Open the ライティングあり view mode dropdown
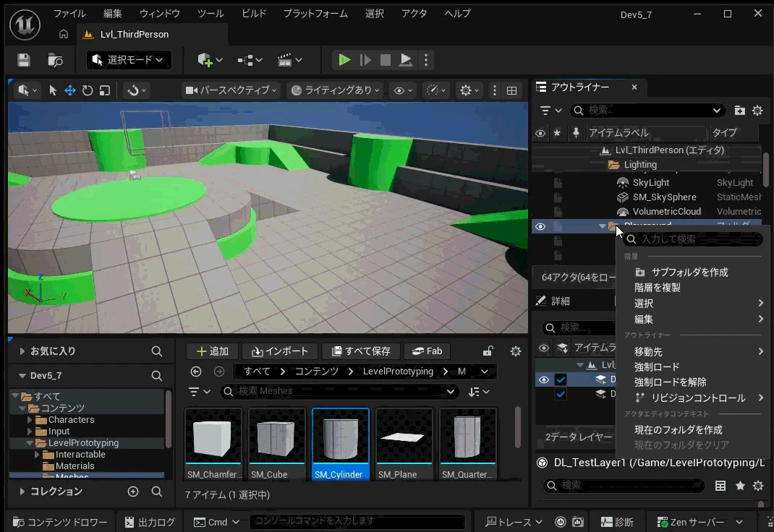 coord(336,90)
